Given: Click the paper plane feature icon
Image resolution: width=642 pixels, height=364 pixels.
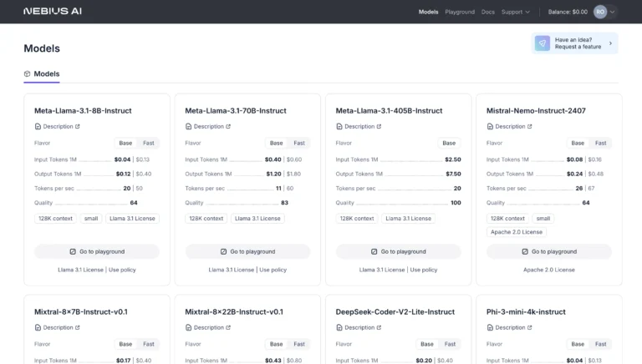Looking at the screenshot, I should pos(543,43).
